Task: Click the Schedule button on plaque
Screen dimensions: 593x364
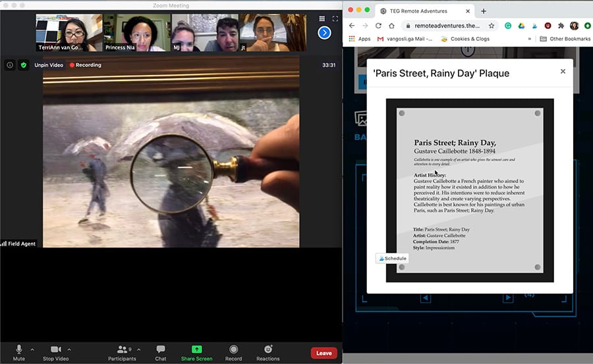Action: point(392,259)
